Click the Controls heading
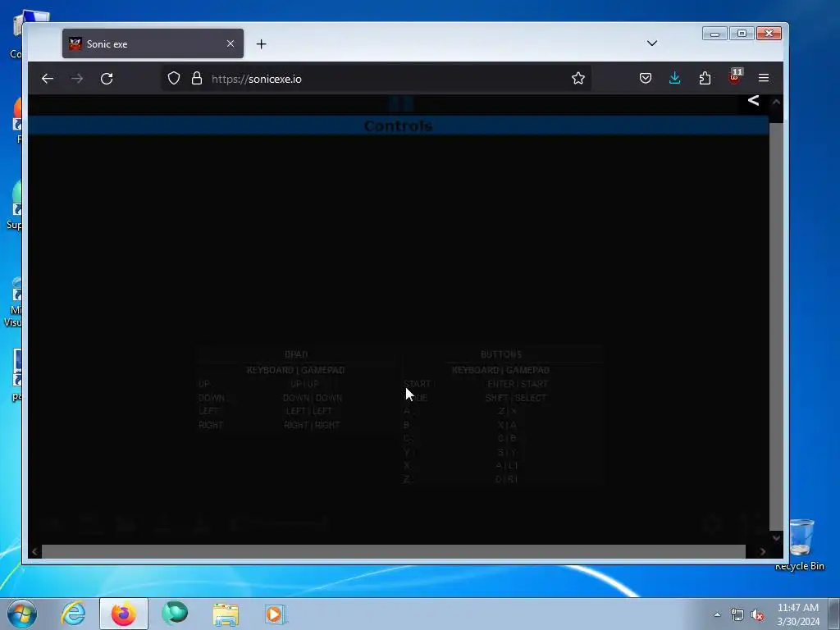This screenshot has height=630, width=840. click(x=398, y=126)
